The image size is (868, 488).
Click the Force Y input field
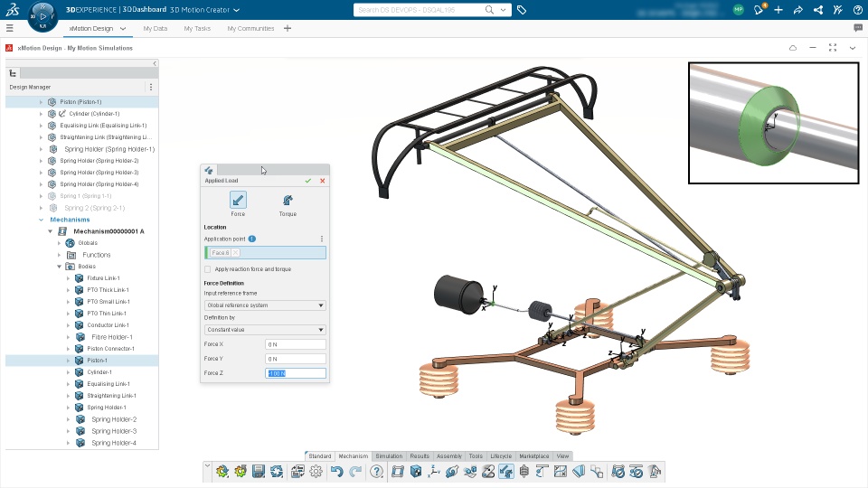click(296, 359)
